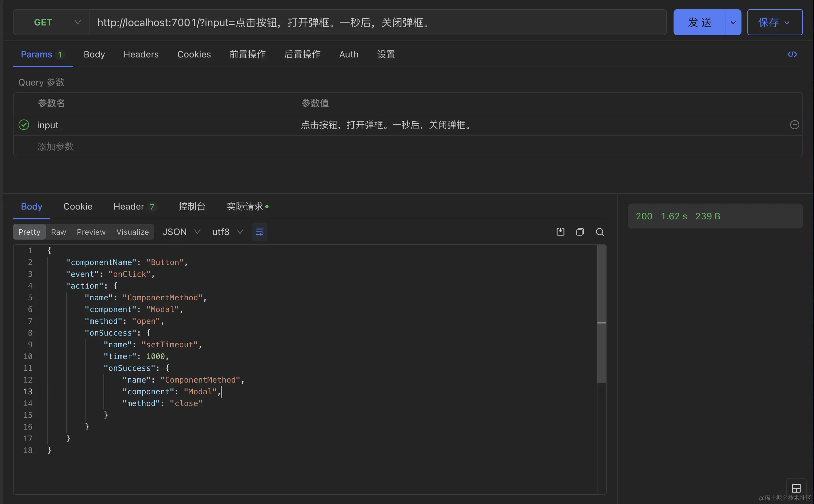Download the response body to file
Viewport: 814px width, 504px height.
560,232
